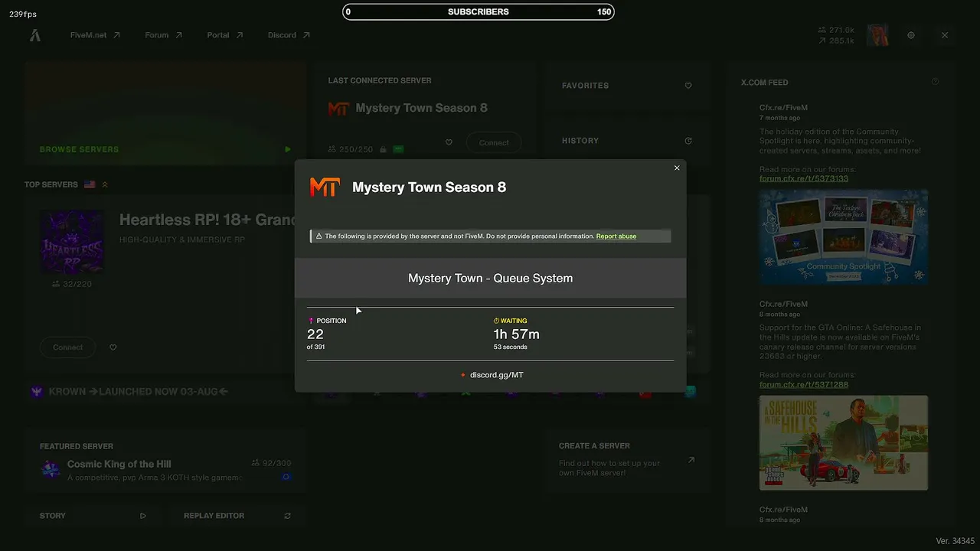
Task: Click the purple KROWN server icon
Action: click(37, 392)
